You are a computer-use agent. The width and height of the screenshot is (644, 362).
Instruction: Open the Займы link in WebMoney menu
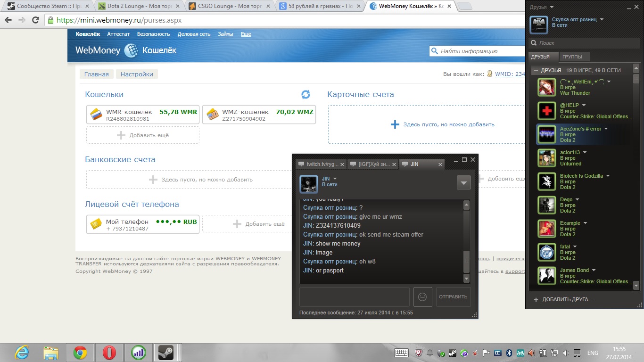pos(225,34)
